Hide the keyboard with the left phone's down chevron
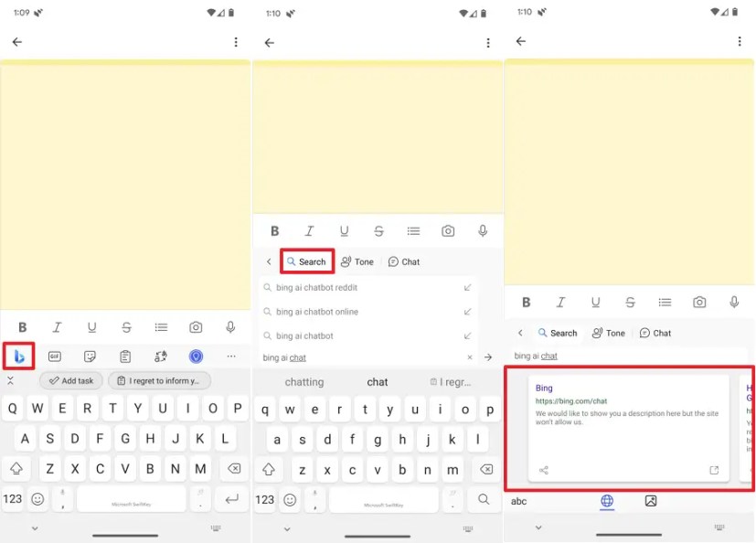This screenshot has width=756, height=543. (x=35, y=528)
